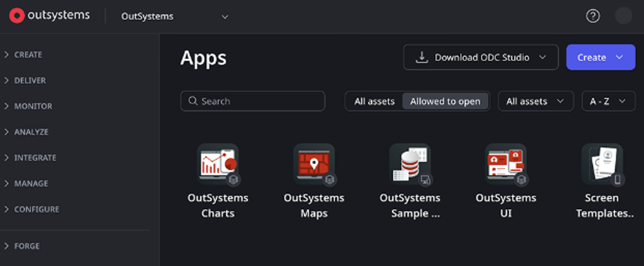The height and width of the screenshot is (266, 644).
Task: Click the OutSystems logo
Action: pos(49,16)
